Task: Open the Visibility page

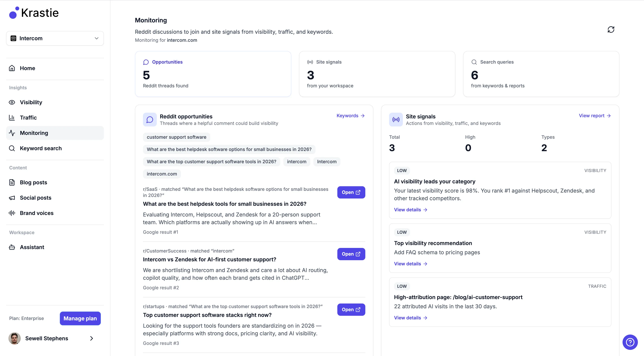Action: click(x=55, y=102)
